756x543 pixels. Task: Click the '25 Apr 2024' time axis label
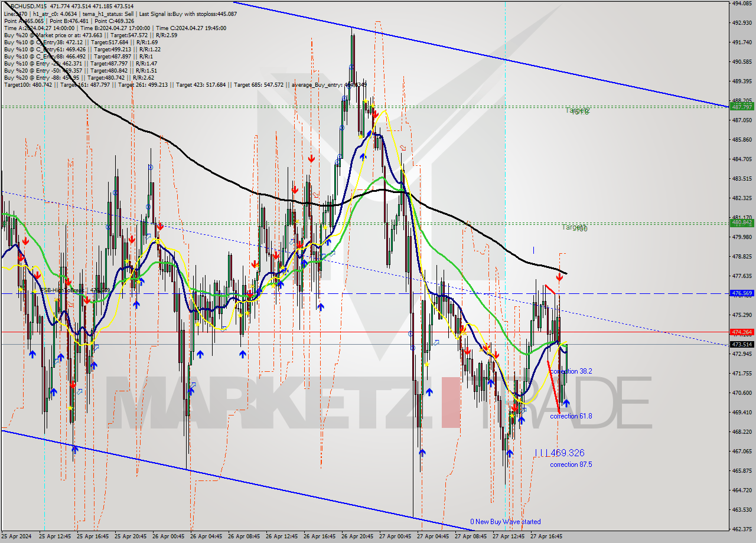click(x=18, y=537)
